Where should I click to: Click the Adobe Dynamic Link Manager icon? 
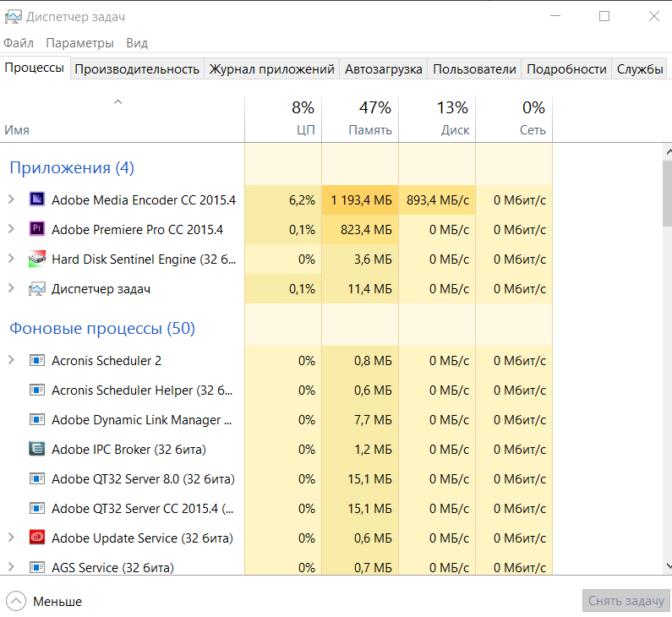37,419
